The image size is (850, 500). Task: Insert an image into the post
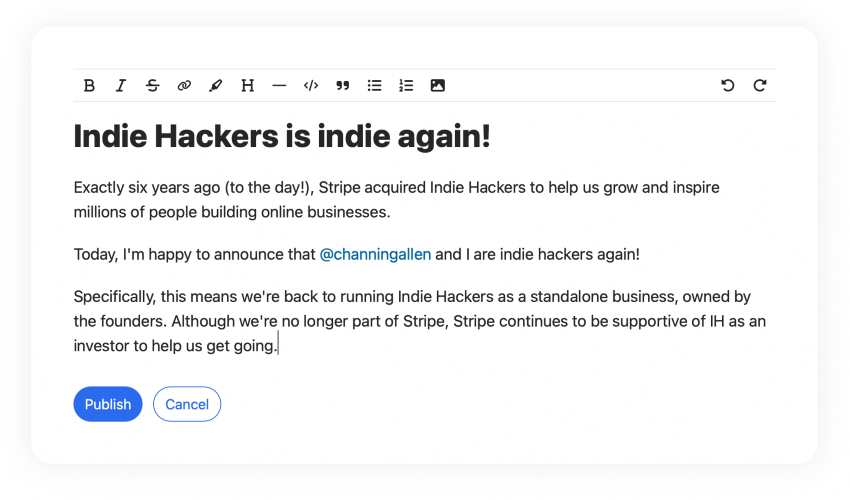click(x=438, y=86)
